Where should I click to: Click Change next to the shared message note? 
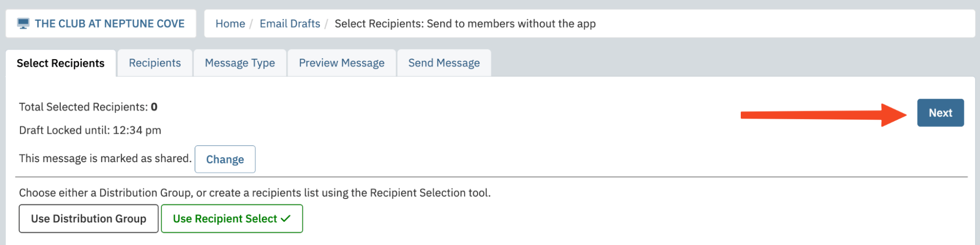(225, 159)
